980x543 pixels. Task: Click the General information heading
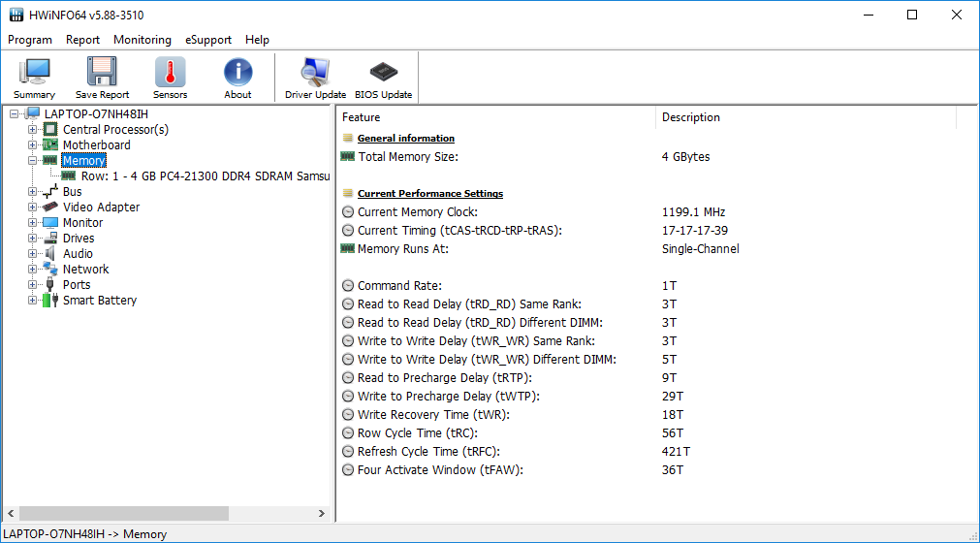(x=405, y=138)
